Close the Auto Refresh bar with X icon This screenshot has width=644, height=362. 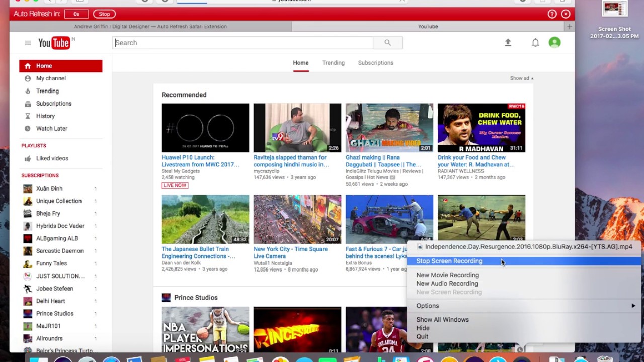click(566, 14)
